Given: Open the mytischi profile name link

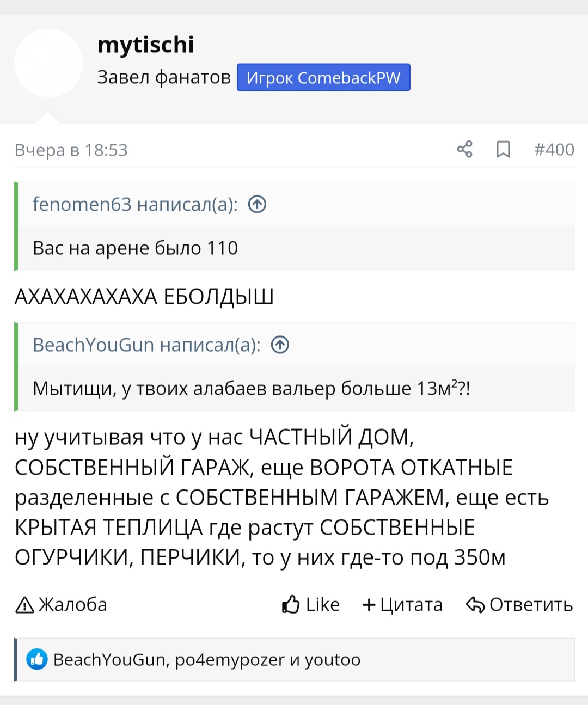Looking at the screenshot, I should (x=146, y=45).
